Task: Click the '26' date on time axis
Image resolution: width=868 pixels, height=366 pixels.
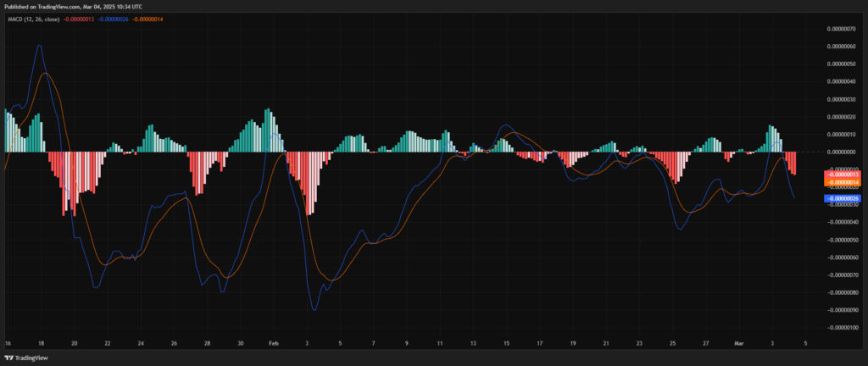Action: point(174,343)
